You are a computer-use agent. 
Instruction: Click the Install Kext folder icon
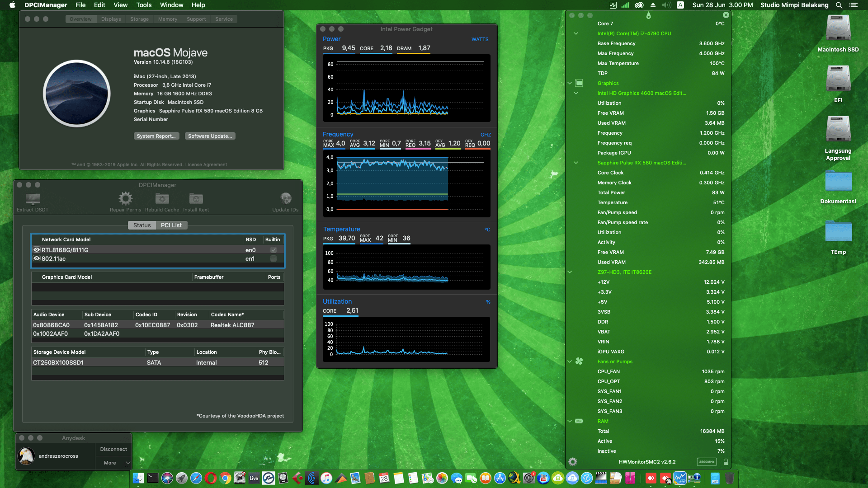196,198
